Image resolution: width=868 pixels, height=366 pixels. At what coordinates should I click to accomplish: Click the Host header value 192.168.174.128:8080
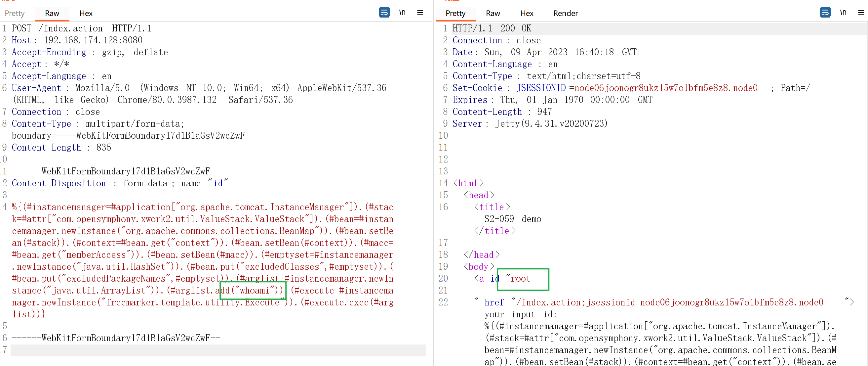point(93,40)
